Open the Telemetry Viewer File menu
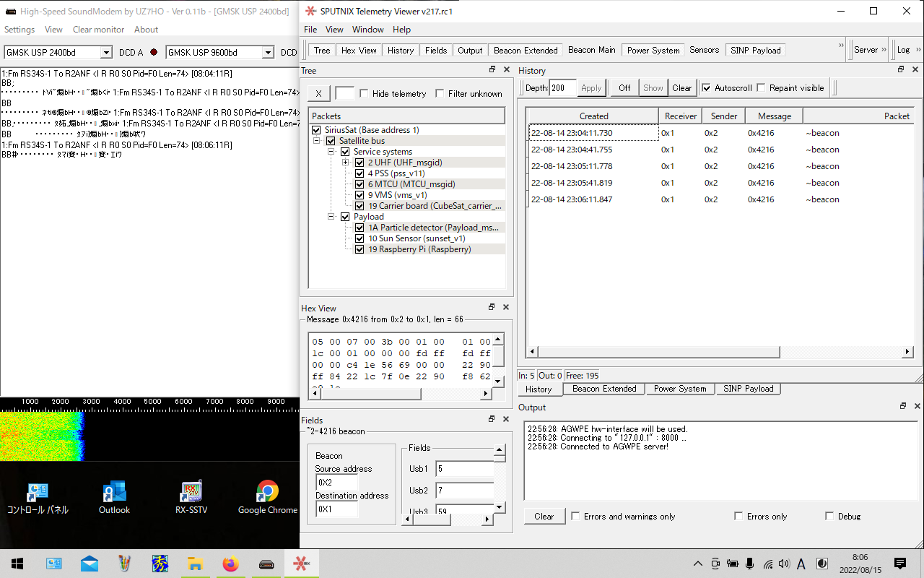The image size is (924, 578). [x=310, y=30]
